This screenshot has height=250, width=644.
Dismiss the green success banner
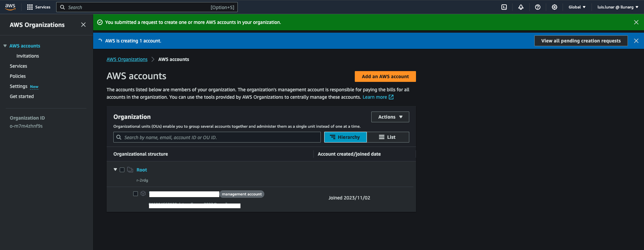click(x=636, y=22)
